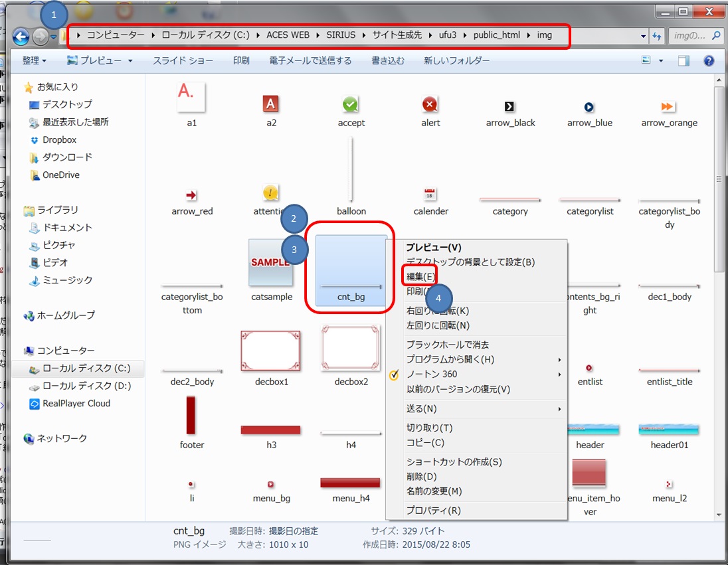The image size is (728, 565).
Task: Select the accept green checkmark file
Action: point(351,105)
